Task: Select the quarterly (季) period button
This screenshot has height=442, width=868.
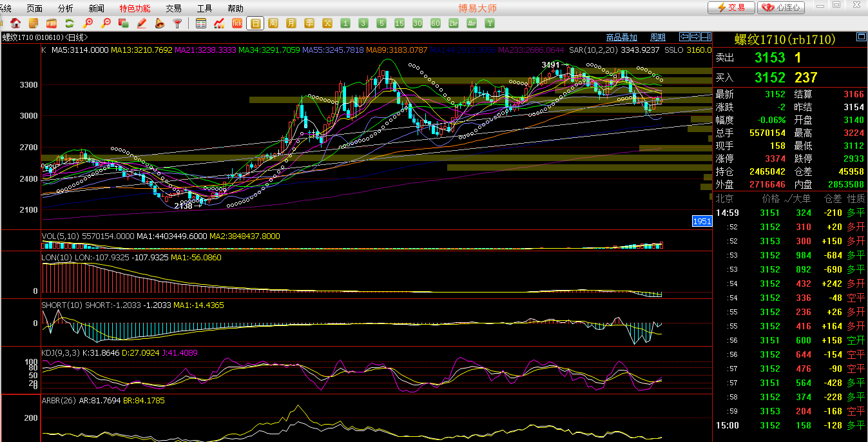Action: point(309,23)
